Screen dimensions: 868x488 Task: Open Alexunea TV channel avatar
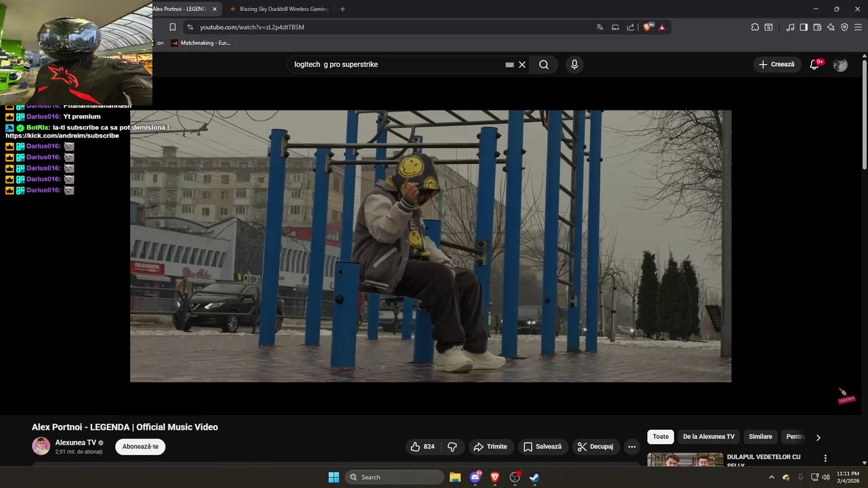[x=41, y=446]
